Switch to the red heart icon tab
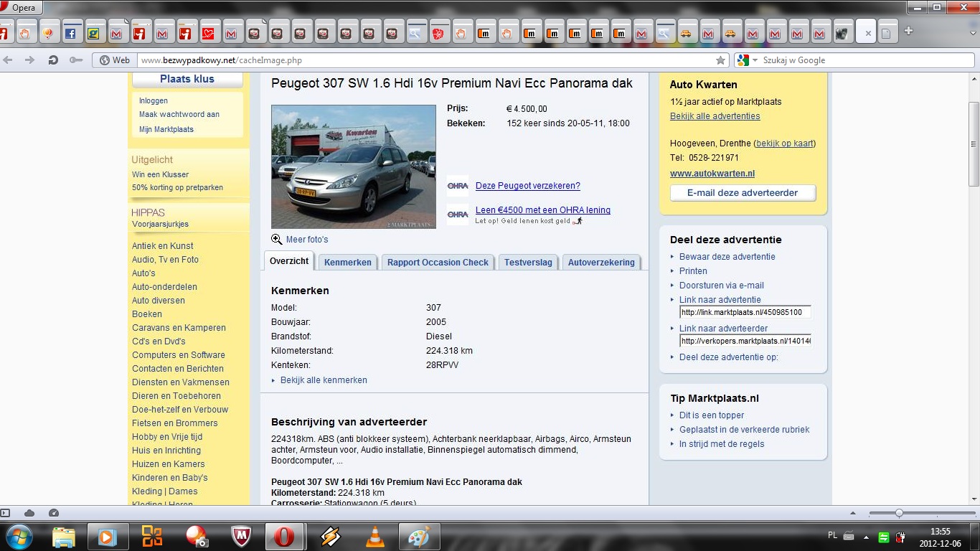 208,33
